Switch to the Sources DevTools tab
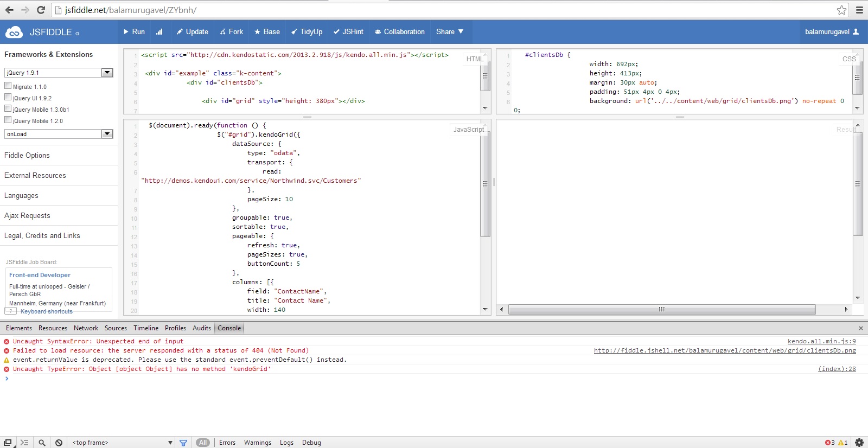The height and width of the screenshot is (448, 868). [x=116, y=328]
